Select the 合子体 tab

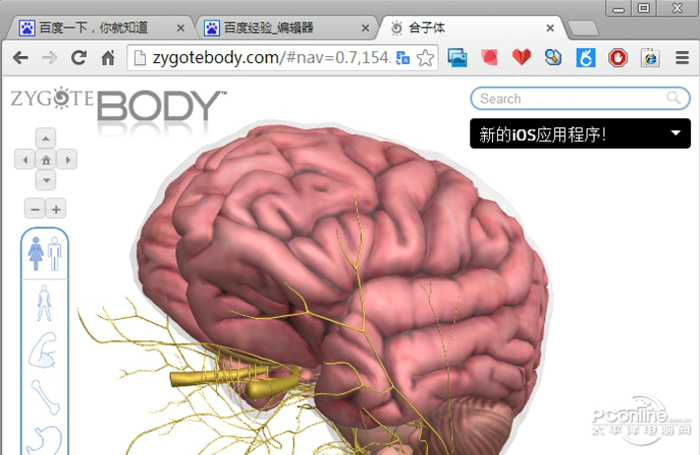(x=471, y=28)
